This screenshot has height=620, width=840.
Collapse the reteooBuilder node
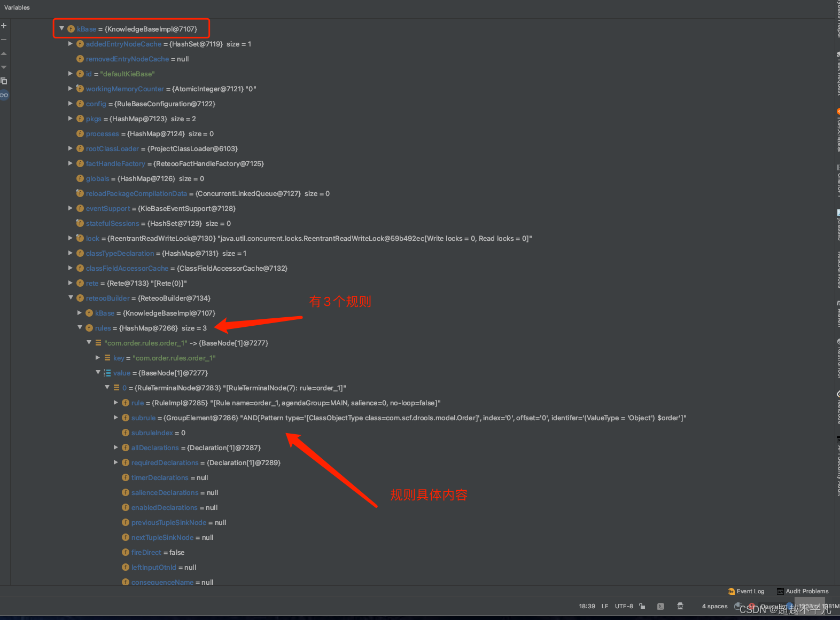(x=71, y=297)
